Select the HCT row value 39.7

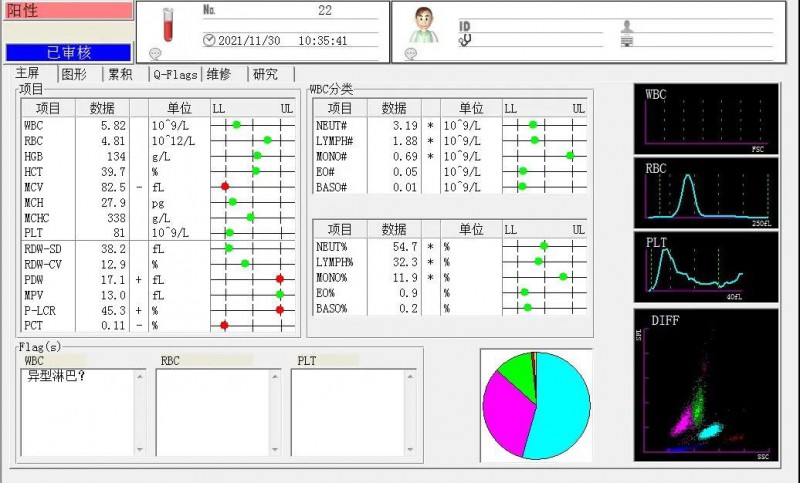[113, 172]
